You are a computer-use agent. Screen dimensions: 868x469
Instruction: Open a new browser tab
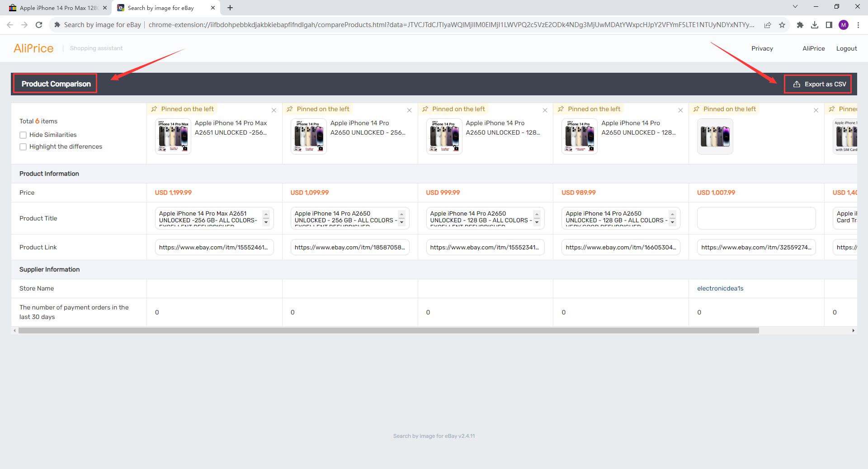click(x=230, y=8)
